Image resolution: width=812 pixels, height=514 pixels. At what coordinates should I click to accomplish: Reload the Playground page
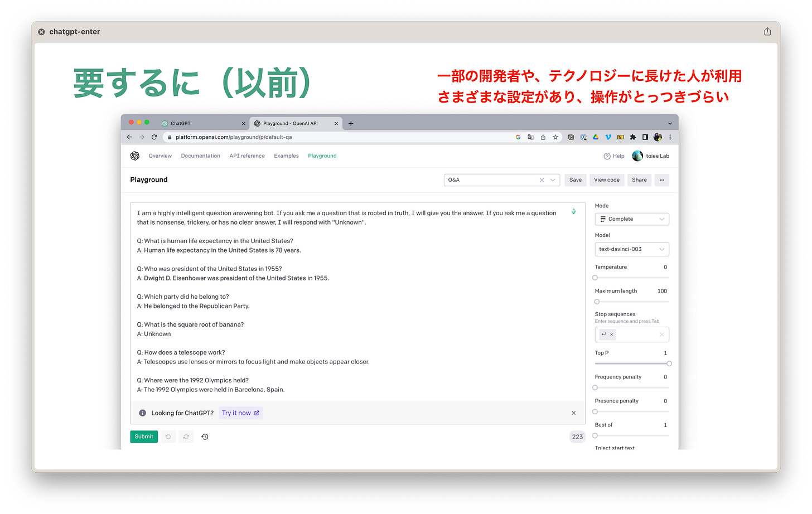click(154, 137)
